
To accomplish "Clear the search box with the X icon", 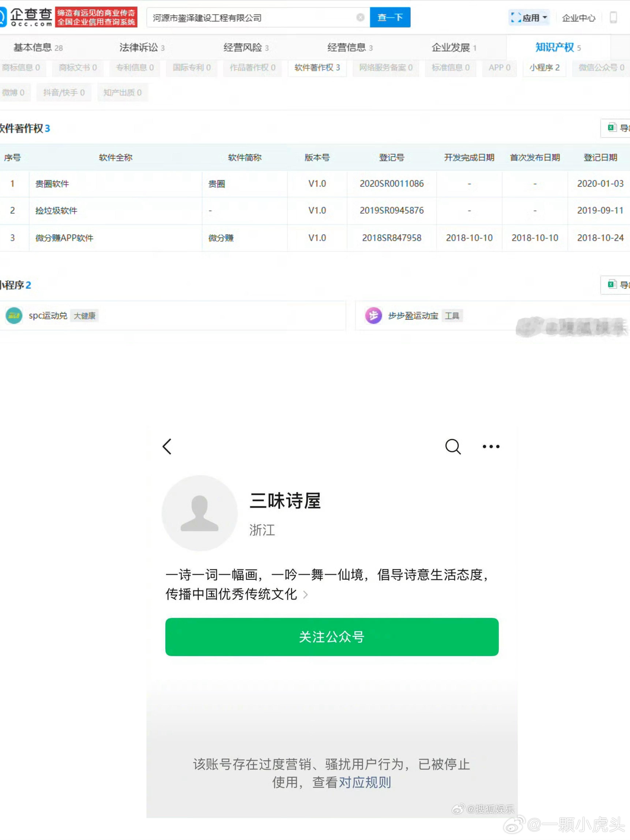I will [x=360, y=17].
